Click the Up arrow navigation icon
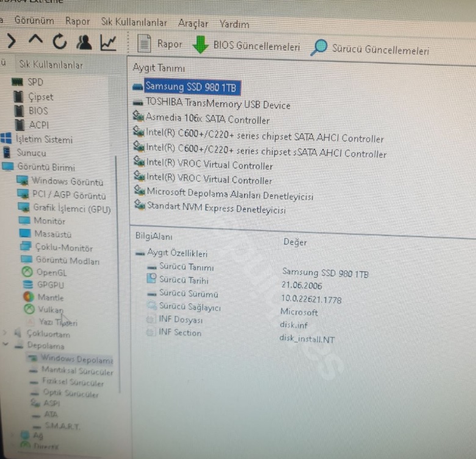Screen dimensions: 476x459 coord(35,41)
